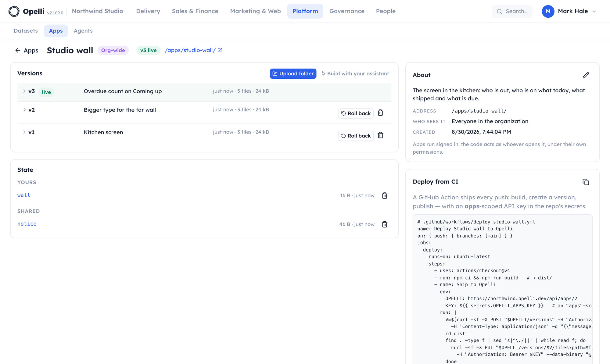Click Build with your assistant
Image resolution: width=610 pixels, height=364 pixels.
[355, 73]
